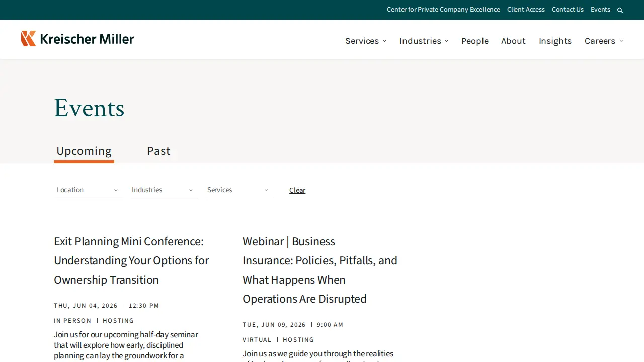The image size is (644, 362).
Task: Open the Business Insurance webinar event
Action: 320,270
